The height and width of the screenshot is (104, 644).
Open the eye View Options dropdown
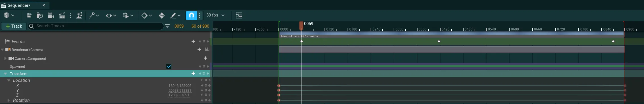coord(111,15)
